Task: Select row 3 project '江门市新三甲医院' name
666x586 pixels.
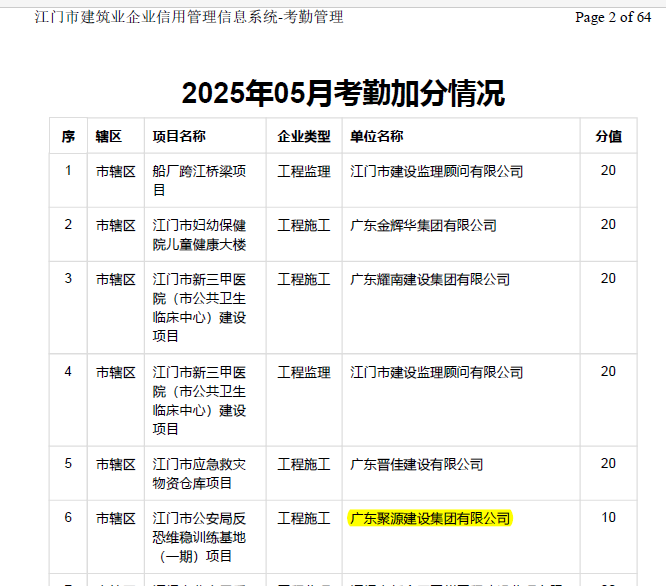Action: coord(199,307)
